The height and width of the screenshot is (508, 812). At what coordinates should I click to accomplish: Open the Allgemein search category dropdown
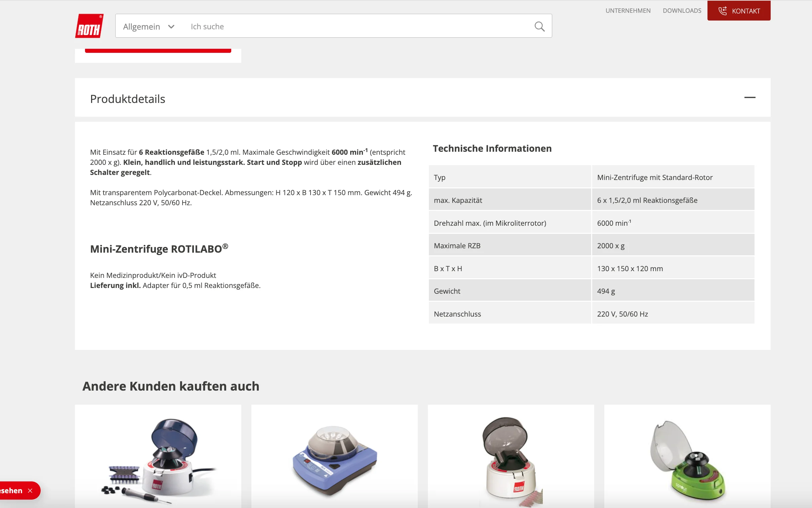pos(149,27)
